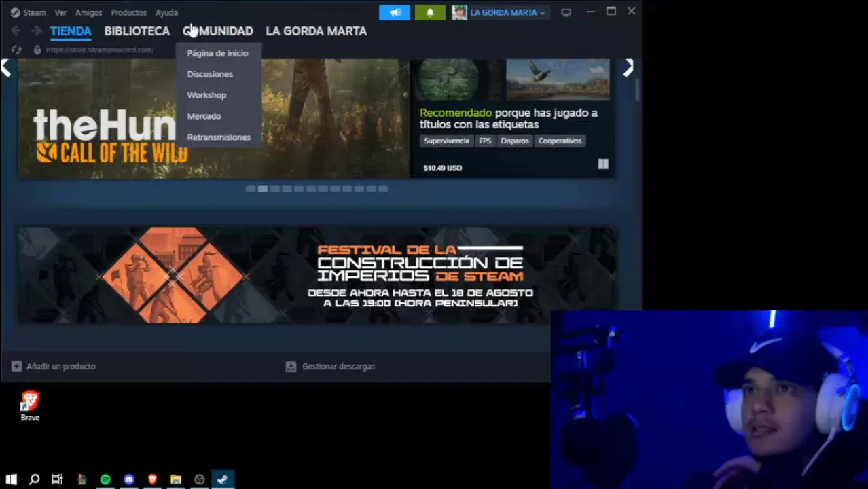Click the Steam taskbar icon
868x489 pixels.
click(x=222, y=479)
